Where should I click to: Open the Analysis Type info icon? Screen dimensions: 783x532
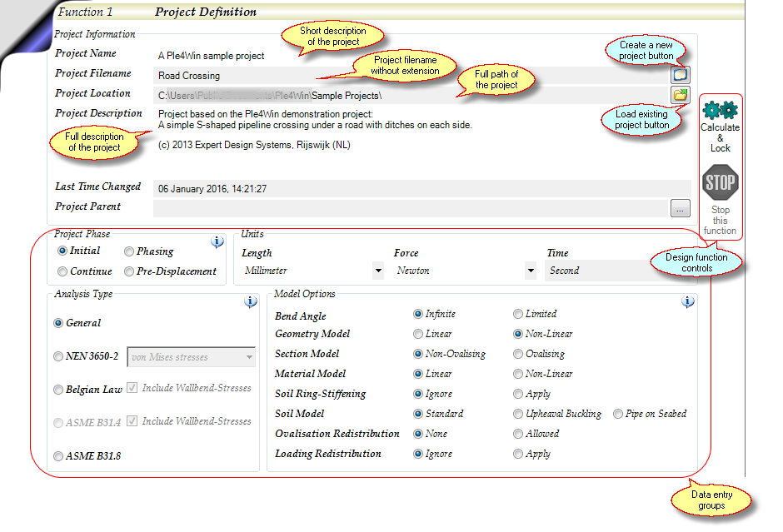(250, 302)
